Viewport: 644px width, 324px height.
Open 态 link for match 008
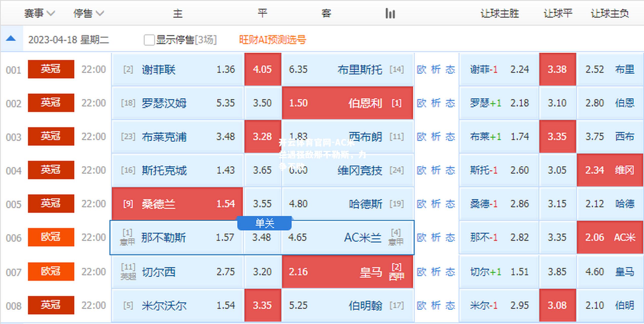[x=450, y=306]
